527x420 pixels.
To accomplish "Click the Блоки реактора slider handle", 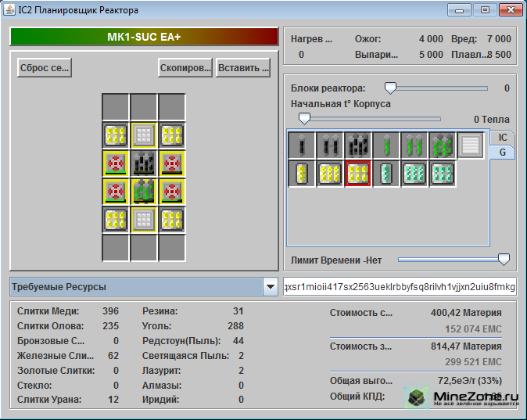I will click(389, 88).
